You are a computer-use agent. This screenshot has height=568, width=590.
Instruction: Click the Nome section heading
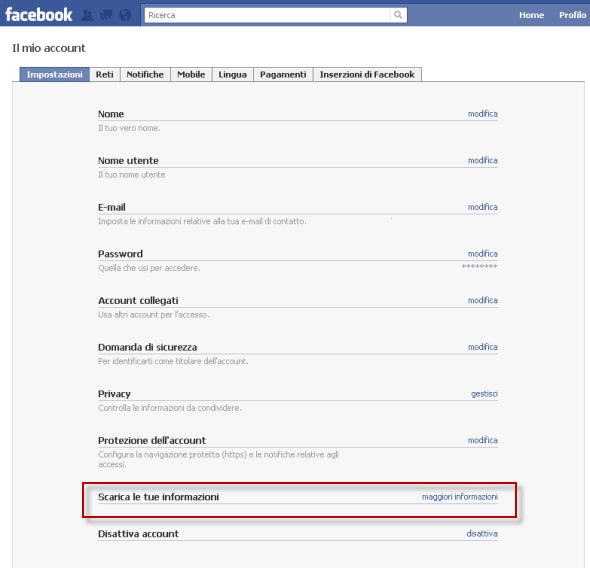tap(111, 114)
